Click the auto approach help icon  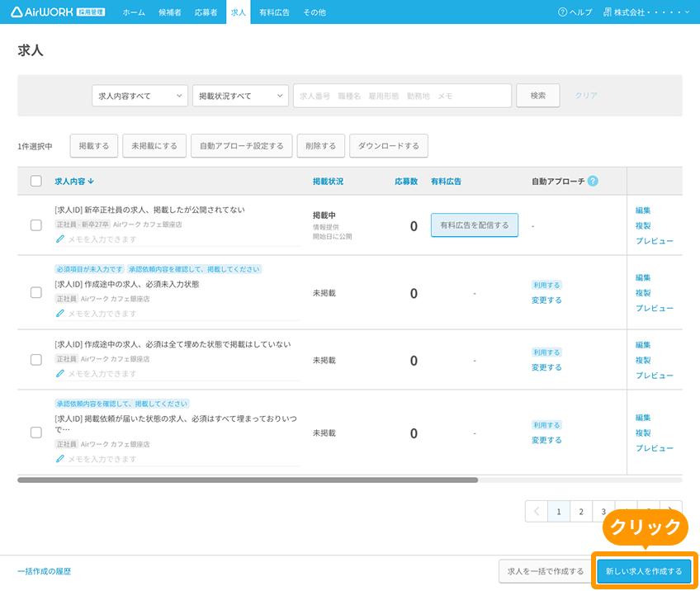[x=593, y=181]
